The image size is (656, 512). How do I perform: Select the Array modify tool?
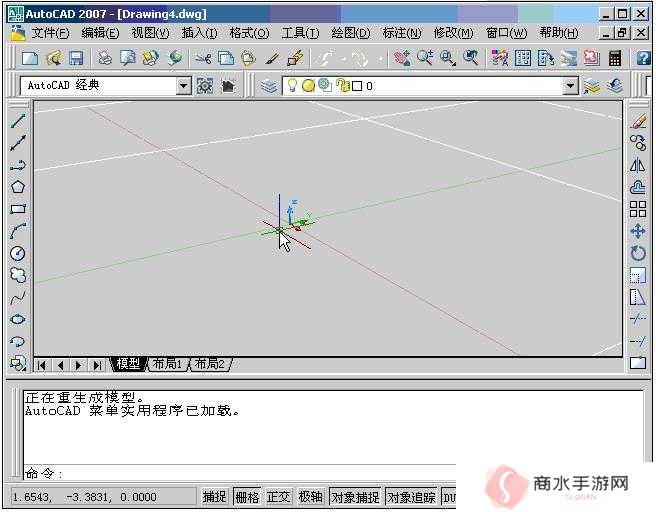[x=638, y=209]
